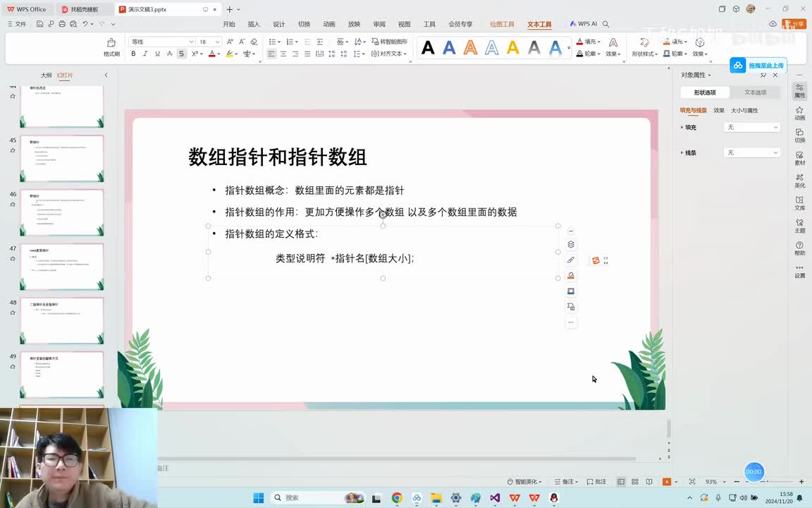
Task: Open the Start (开始) ribbon tab
Action: pos(229,25)
